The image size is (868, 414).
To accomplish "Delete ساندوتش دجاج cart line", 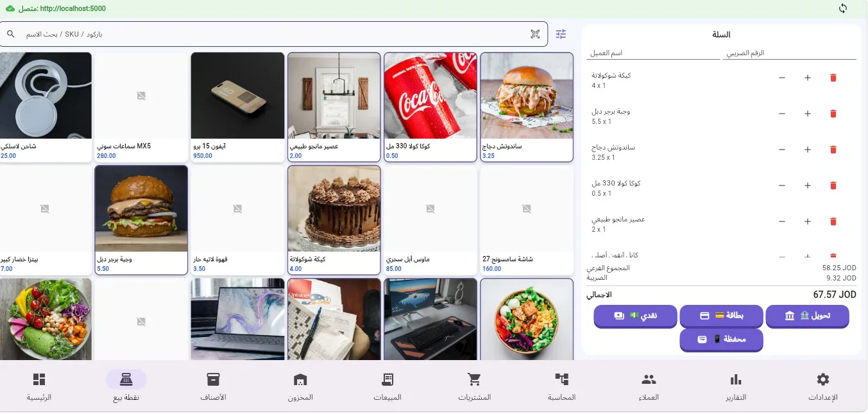I will [833, 150].
